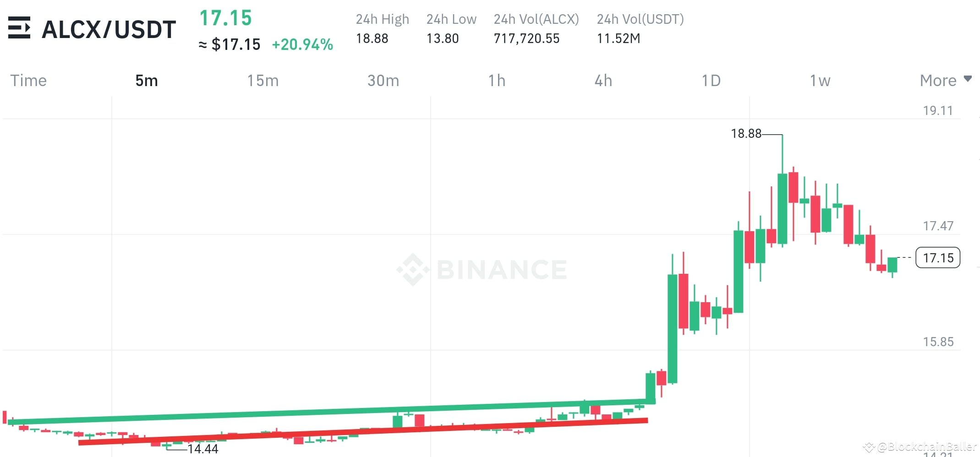The width and height of the screenshot is (980, 457).
Task: Switch to the 1w timeframe
Action: (820, 80)
